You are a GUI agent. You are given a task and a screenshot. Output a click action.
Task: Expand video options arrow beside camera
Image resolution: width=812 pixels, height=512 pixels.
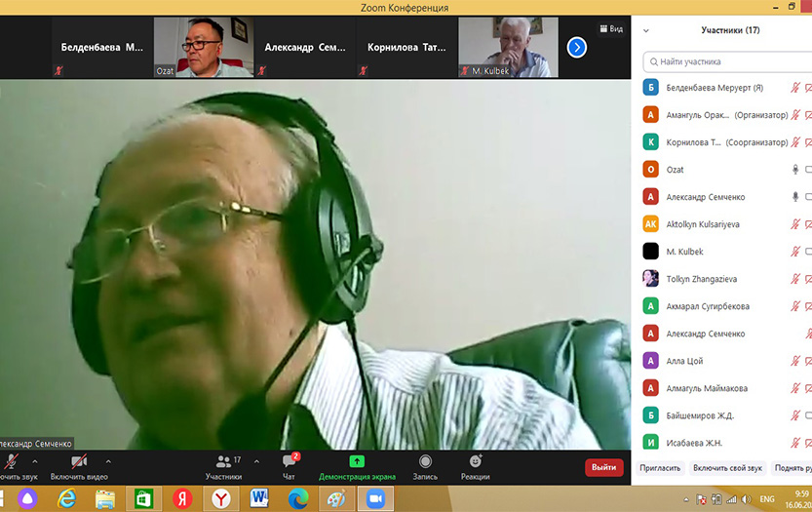[108, 461]
